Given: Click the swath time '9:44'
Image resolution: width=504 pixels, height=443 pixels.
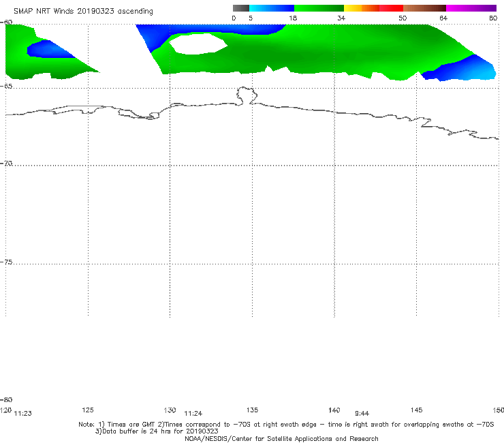Looking at the screenshot, I should (362, 414).
